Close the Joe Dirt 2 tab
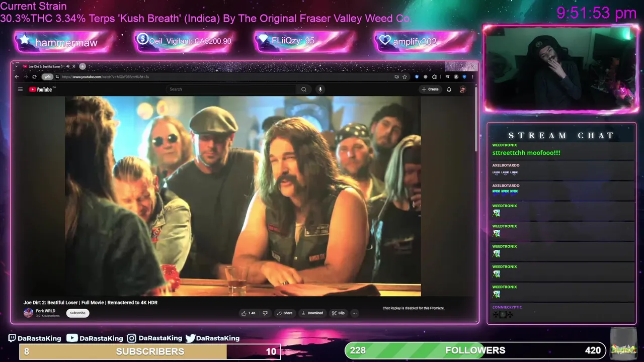Image resolution: width=644 pixels, height=362 pixels. point(74,66)
